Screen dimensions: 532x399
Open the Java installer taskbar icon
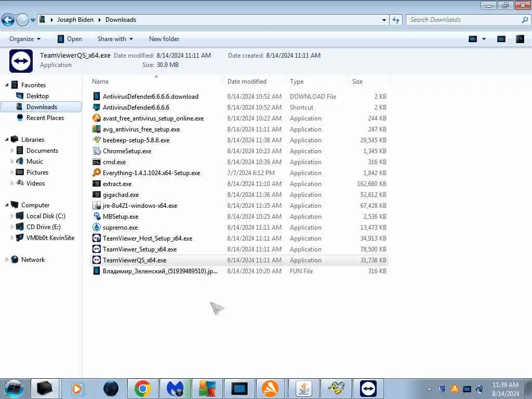coord(304,389)
